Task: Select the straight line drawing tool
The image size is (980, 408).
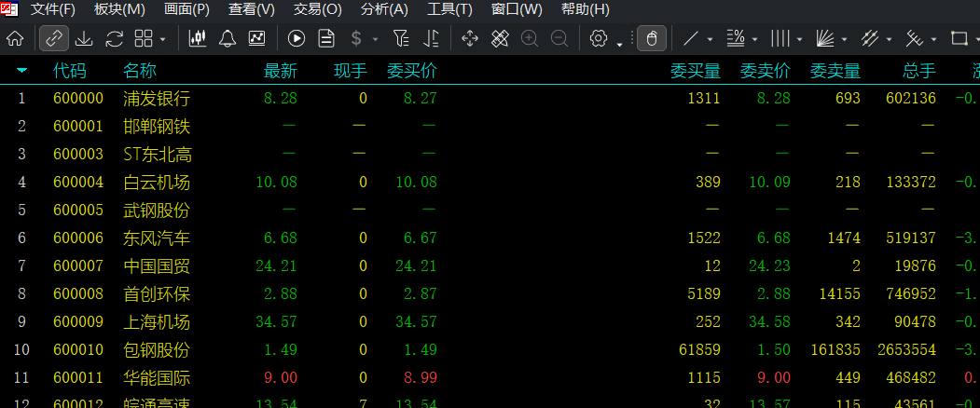Action: [x=691, y=39]
